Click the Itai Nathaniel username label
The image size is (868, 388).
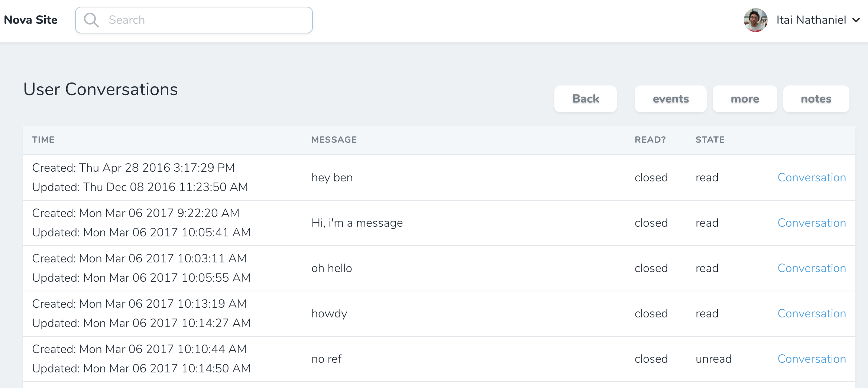click(x=811, y=20)
